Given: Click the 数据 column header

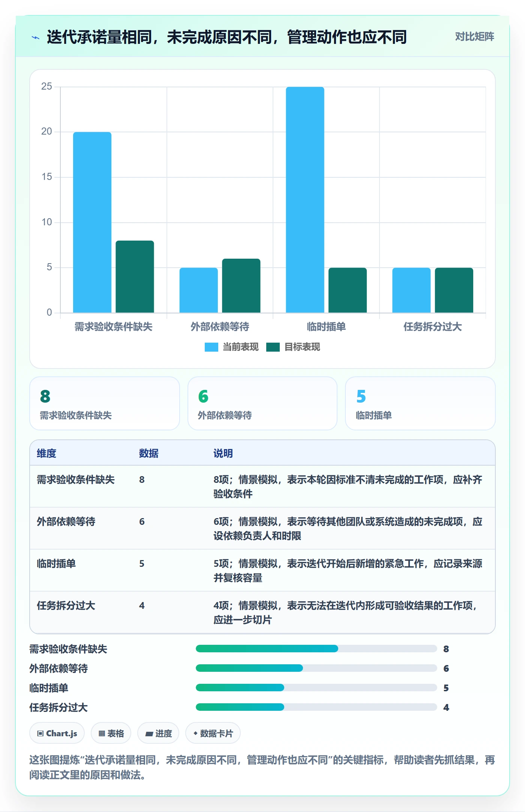Looking at the screenshot, I should 148,453.
